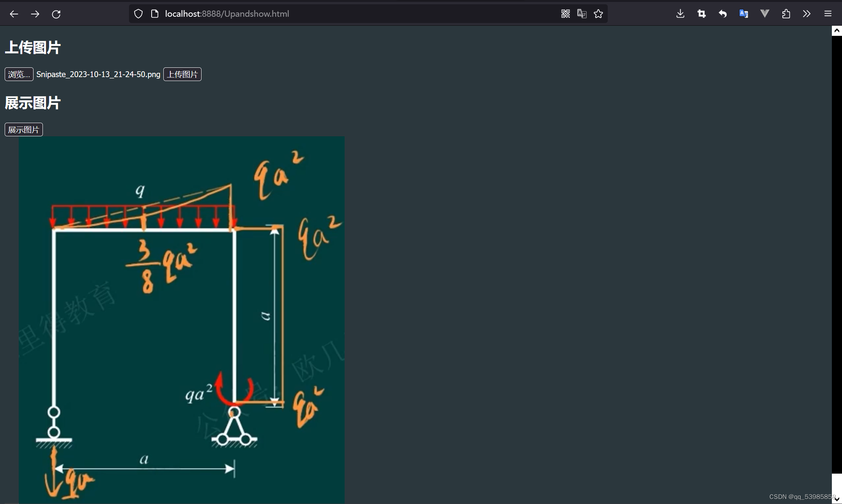This screenshot has width=842, height=504.
Task: Click the translate page icon in address bar
Action: 582,14
